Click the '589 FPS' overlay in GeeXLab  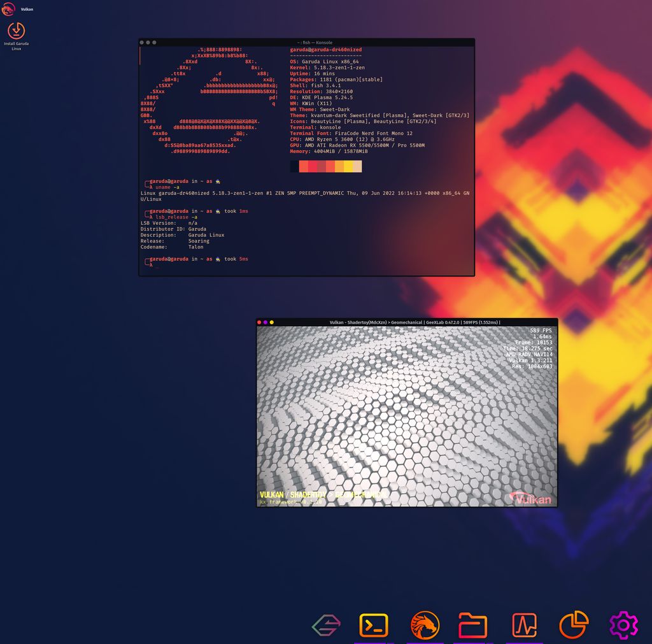[541, 331]
